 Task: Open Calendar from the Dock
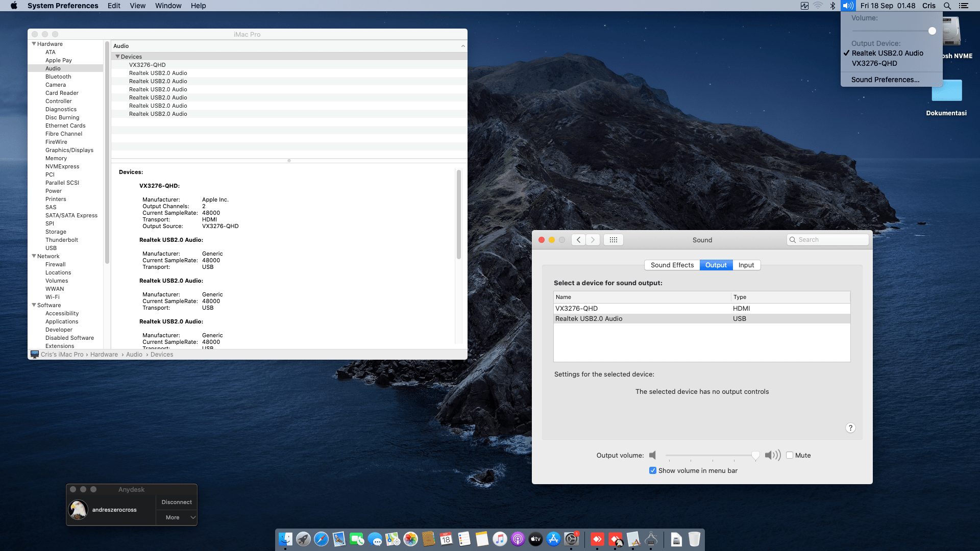(446, 539)
